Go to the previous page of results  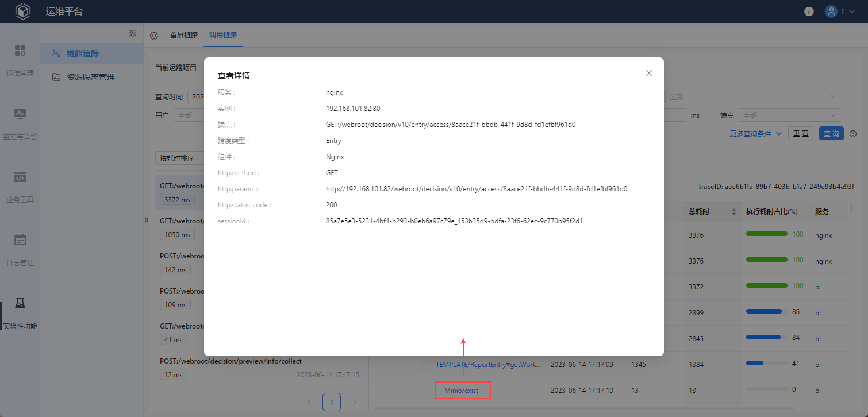309,402
